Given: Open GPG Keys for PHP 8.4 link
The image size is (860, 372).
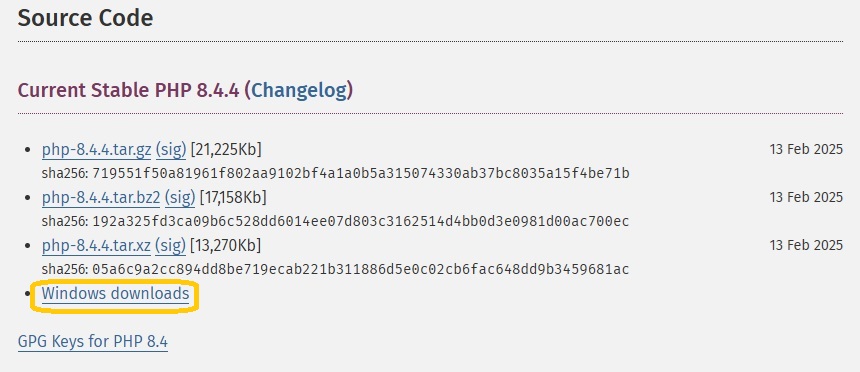Looking at the screenshot, I should 93,341.
